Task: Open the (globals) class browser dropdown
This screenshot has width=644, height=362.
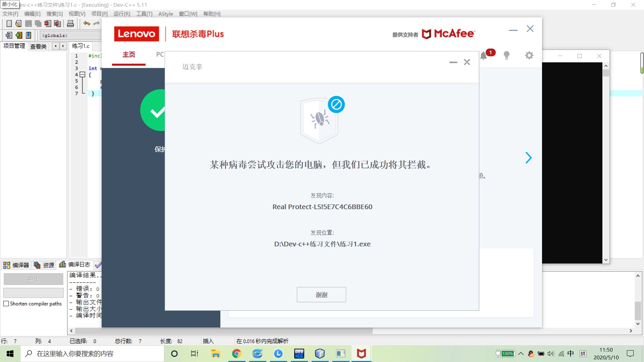Action: pyautogui.click(x=67, y=35)
